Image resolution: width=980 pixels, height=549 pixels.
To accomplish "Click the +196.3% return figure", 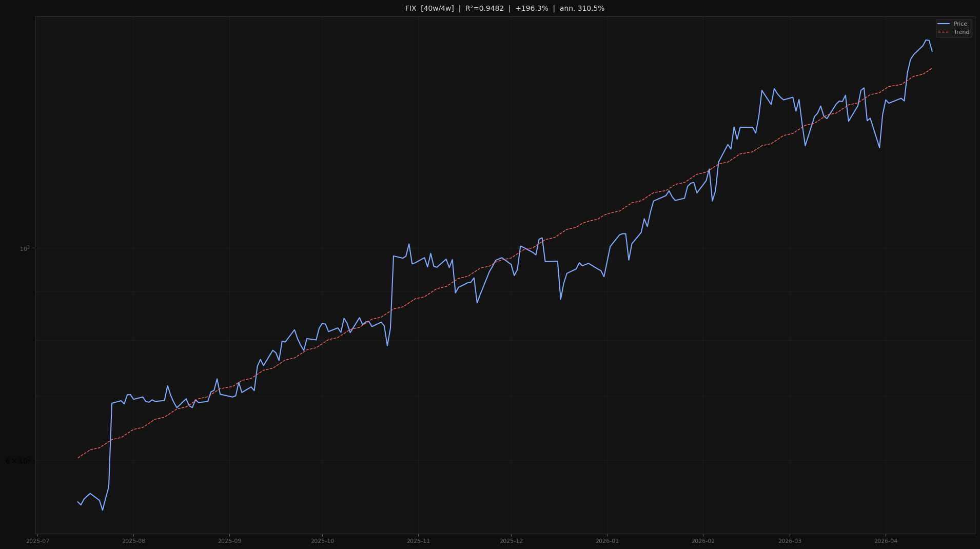I will tap(532, 8).
